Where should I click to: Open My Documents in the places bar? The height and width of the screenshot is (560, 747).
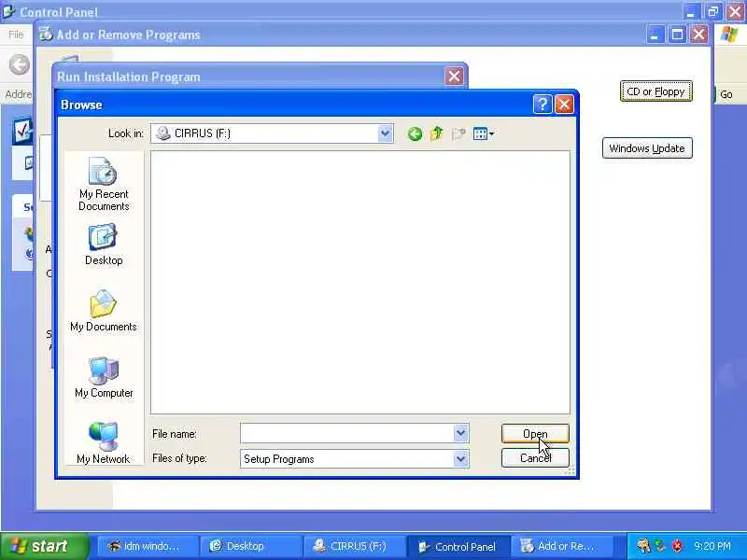coord(104,312)
